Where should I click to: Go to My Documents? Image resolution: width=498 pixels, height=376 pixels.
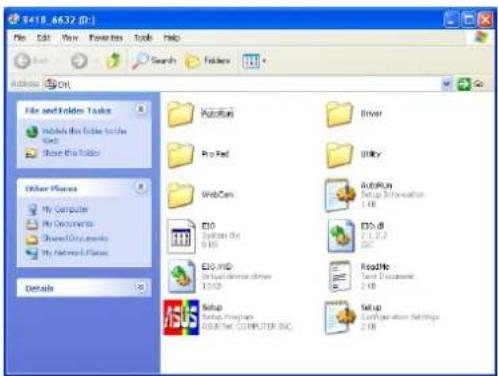(x=68, y=224)
